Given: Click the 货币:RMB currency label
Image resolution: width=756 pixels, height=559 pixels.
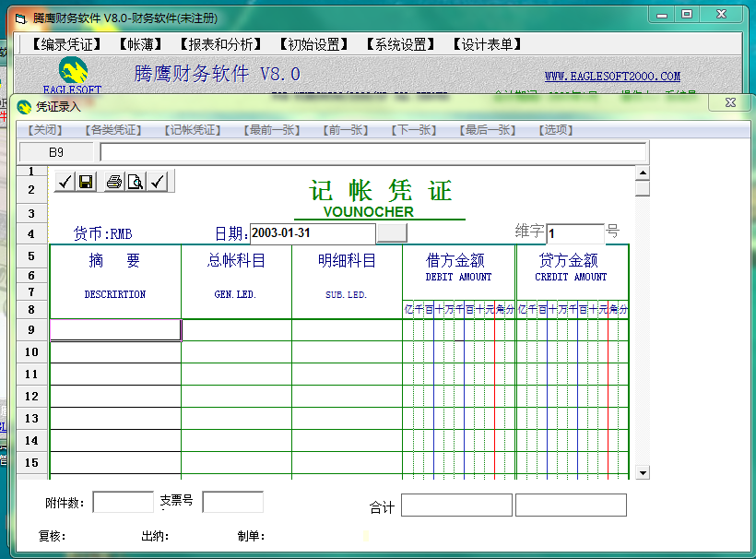Looking at the screenshot, I should [102, 234].
